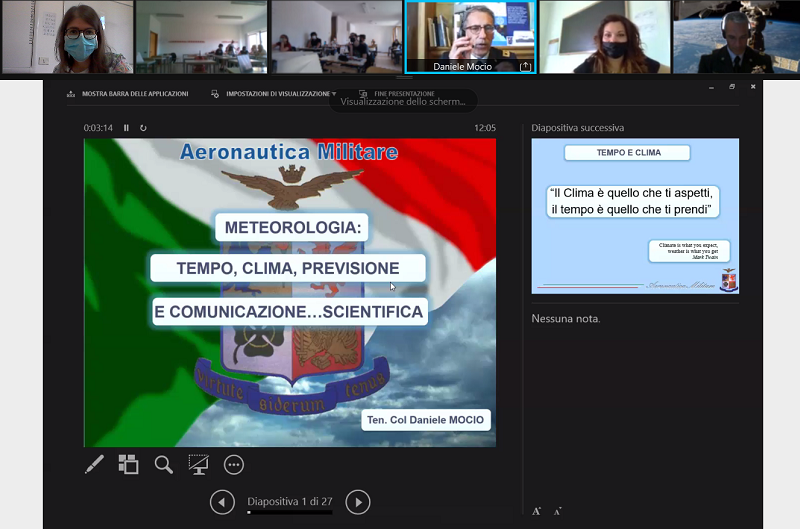
Task: Click the share icon on Daniele Mocio tile
Action: (525, 66)
